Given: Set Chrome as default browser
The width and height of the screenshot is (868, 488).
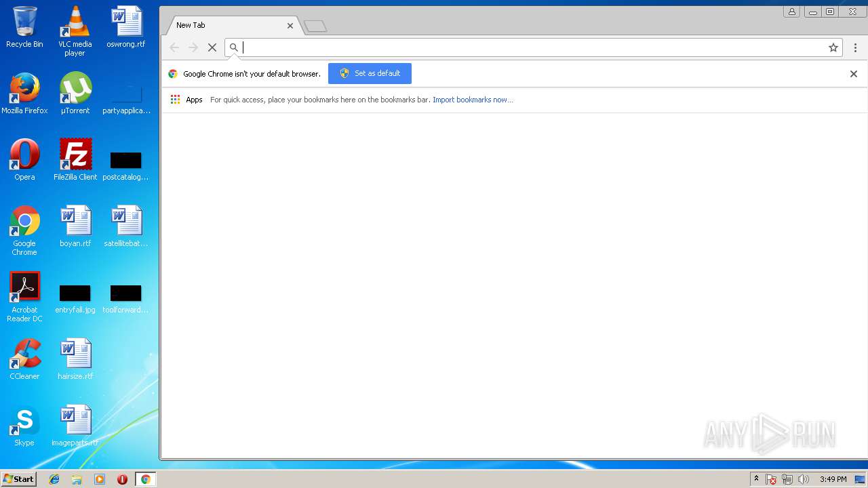Looking at the screenshot, I should pos(370,73).
